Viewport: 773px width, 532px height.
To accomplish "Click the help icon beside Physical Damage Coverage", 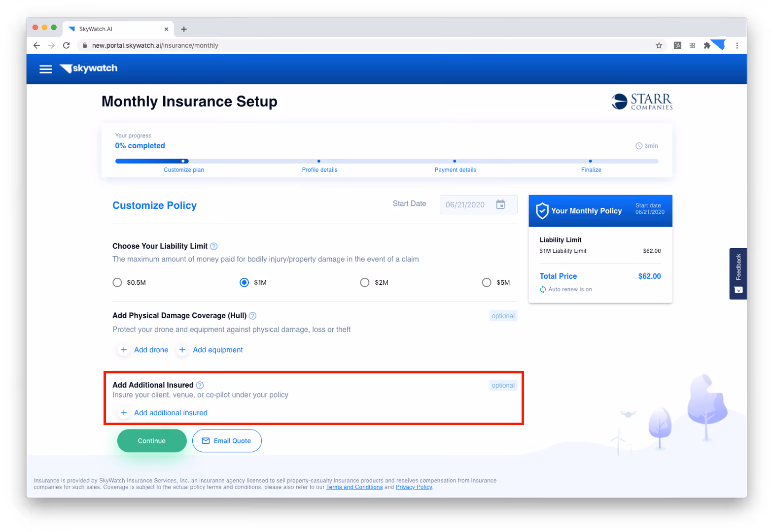I will 252,316.
